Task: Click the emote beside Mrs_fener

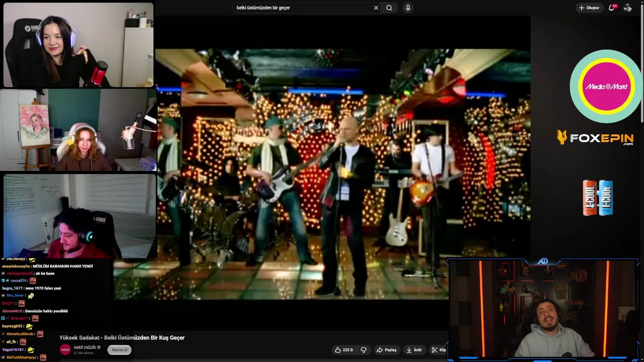Action: pyautogui.click(x=31, y=296)
